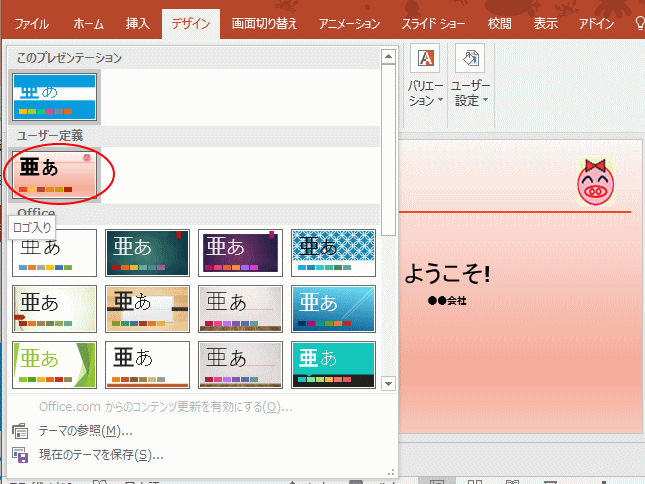Viewport: 645px width, 484px height.
Task: Apply the green chevron theme thumbnail
Action: [54, 364]
